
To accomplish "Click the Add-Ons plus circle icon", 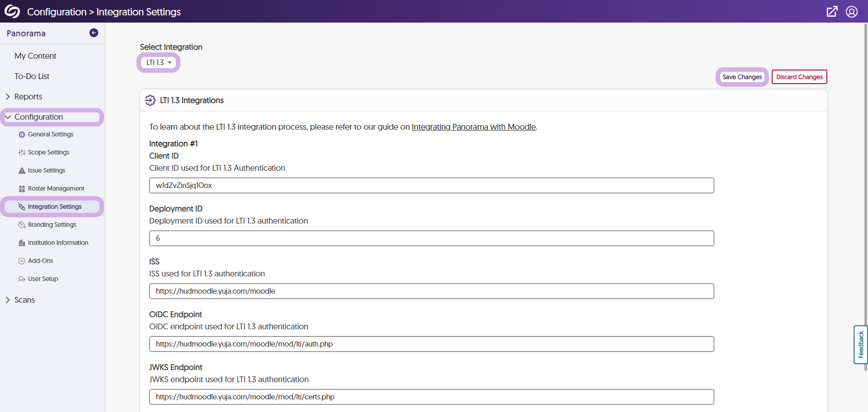I will [22, 261].
